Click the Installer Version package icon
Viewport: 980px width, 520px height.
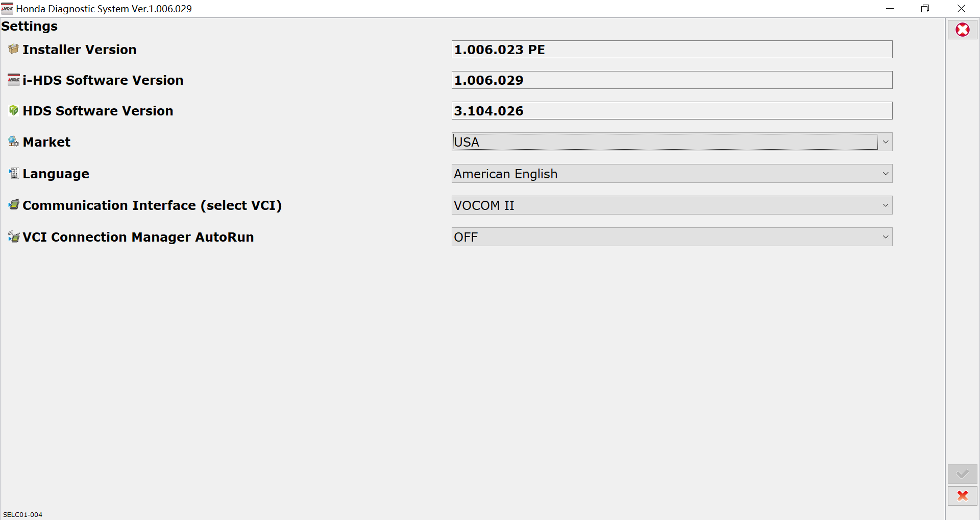(x=14, y=49)
